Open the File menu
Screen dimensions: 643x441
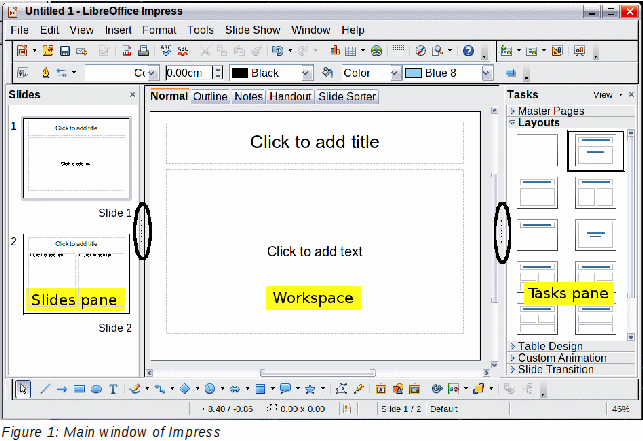[x=20, y=30]
